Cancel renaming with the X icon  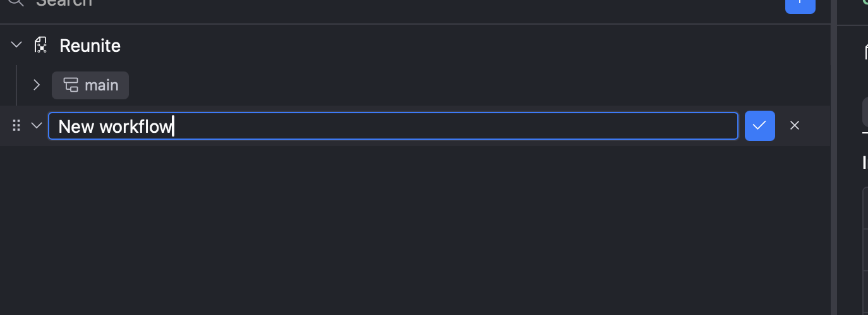tap(795, 125)
